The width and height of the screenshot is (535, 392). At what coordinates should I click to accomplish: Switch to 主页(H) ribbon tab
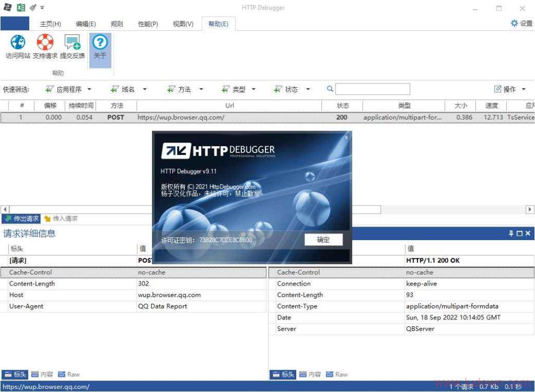click(51, 24)
